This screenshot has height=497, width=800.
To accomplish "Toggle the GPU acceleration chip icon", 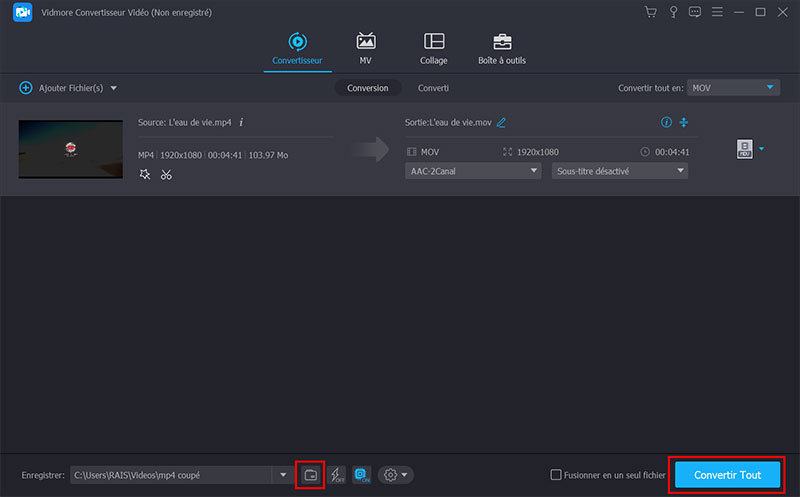I will [361, 474].
